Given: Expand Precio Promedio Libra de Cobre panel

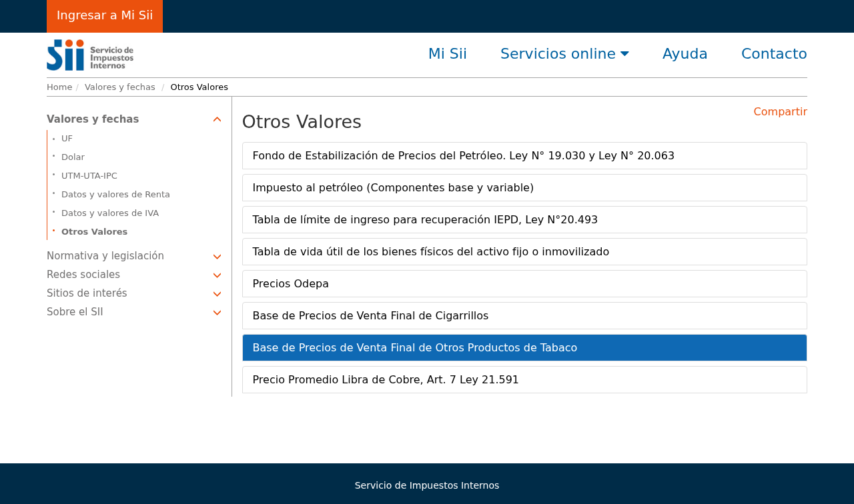Looking at the screenshot, I should [x=385, y=380].
